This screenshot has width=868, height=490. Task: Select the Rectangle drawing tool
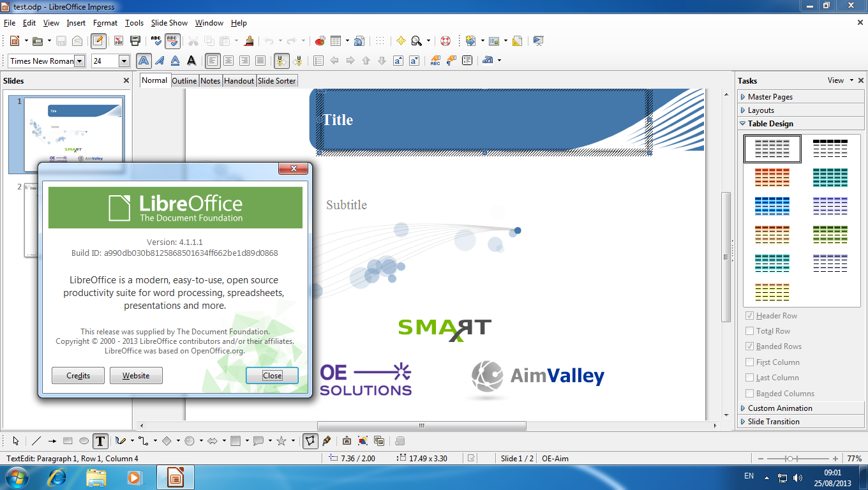tap(68, 441)
